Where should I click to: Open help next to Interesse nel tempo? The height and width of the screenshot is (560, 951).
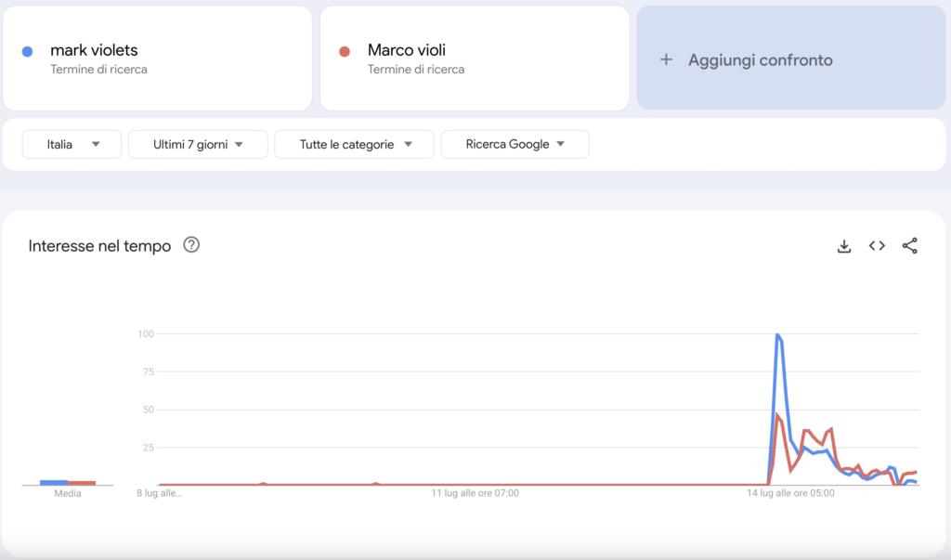[x=191, y=246]
